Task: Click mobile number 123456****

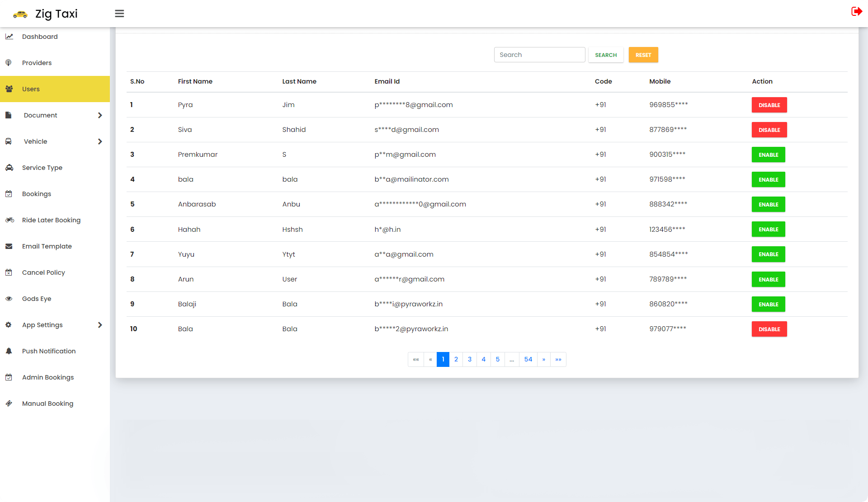Action: coord(667,229)
